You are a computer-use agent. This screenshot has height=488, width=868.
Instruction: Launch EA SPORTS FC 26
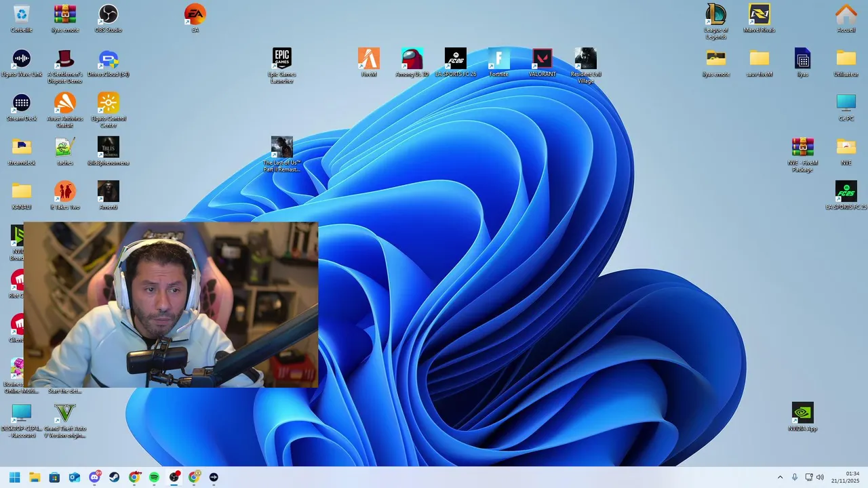tap(456, 58)
